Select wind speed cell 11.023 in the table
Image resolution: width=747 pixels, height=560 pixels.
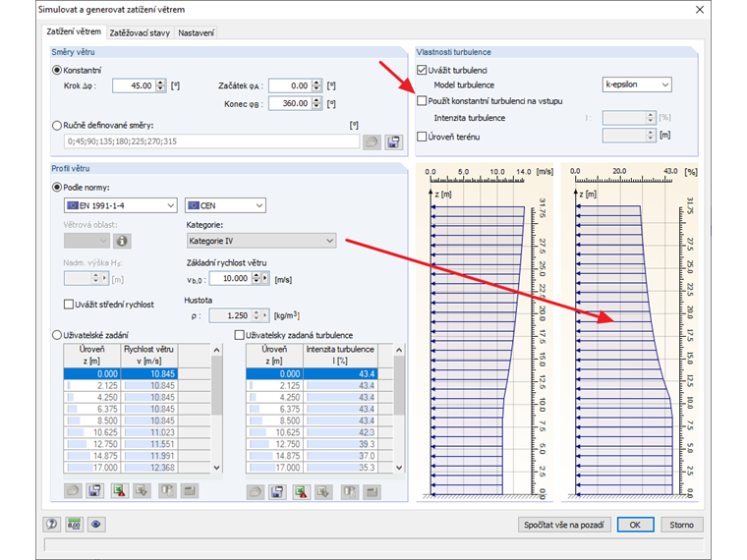[x=149, y=432]
